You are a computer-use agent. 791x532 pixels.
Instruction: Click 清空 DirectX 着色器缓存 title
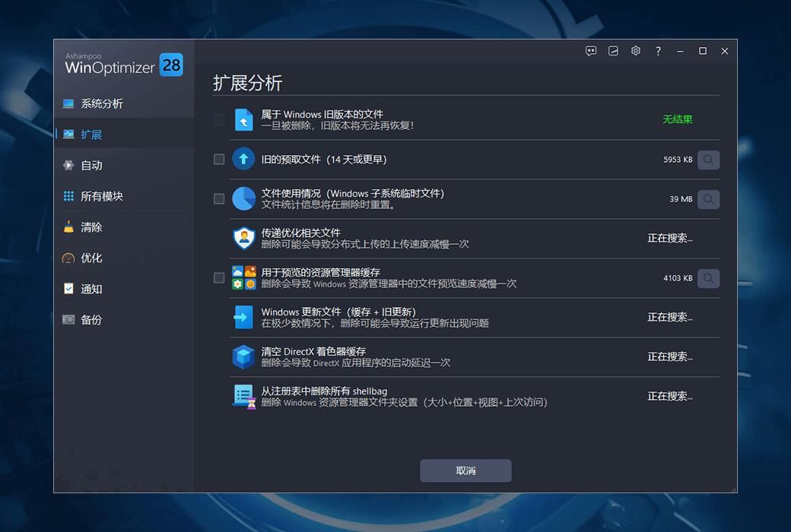(313, 351)
